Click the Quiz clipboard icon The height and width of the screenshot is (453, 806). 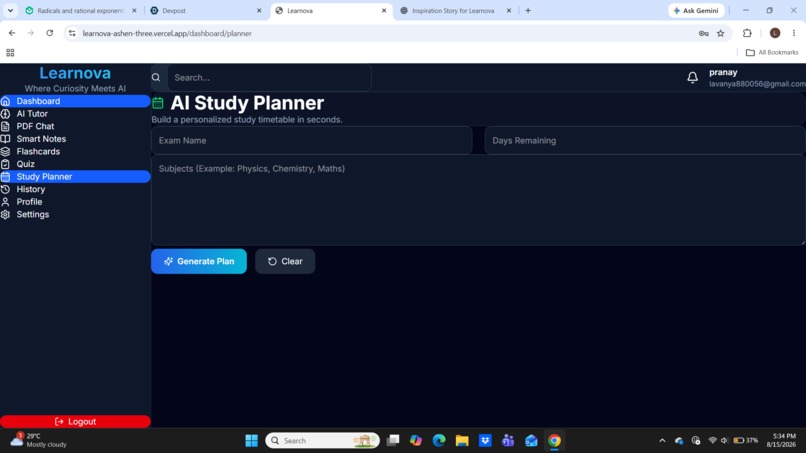coord(6,164)
